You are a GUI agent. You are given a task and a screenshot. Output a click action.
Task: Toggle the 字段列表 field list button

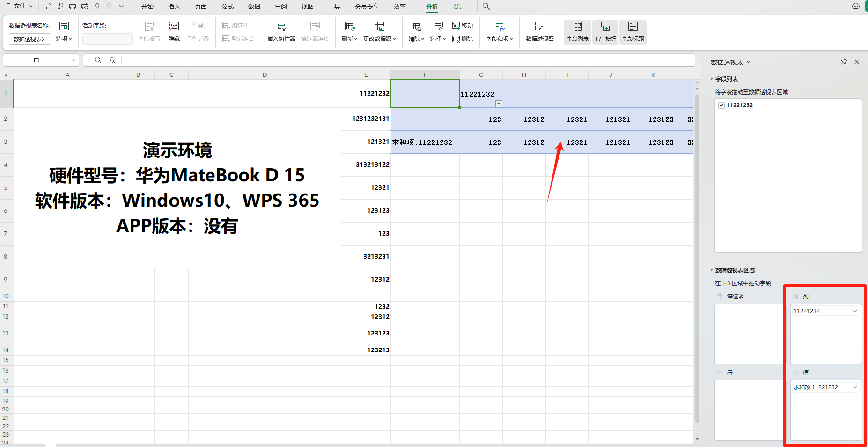(x=577, y=32)
